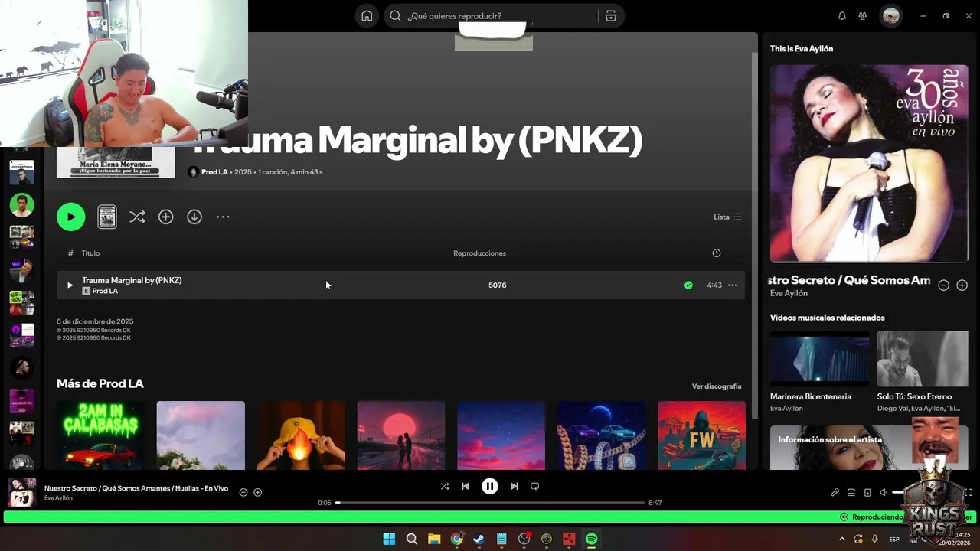Expand hidden system tray icons chevron

pyautogui.click(x=842, y=539)
